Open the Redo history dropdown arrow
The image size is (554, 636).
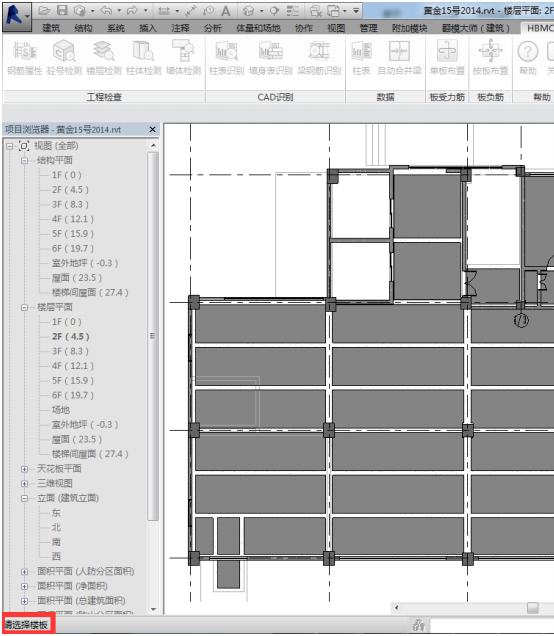pos(145,11)
